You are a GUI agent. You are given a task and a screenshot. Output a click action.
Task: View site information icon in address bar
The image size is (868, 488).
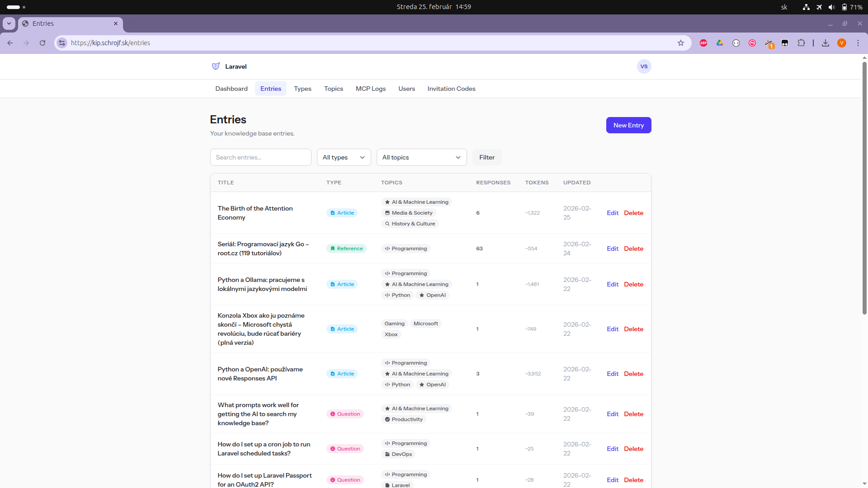[62, 43]
